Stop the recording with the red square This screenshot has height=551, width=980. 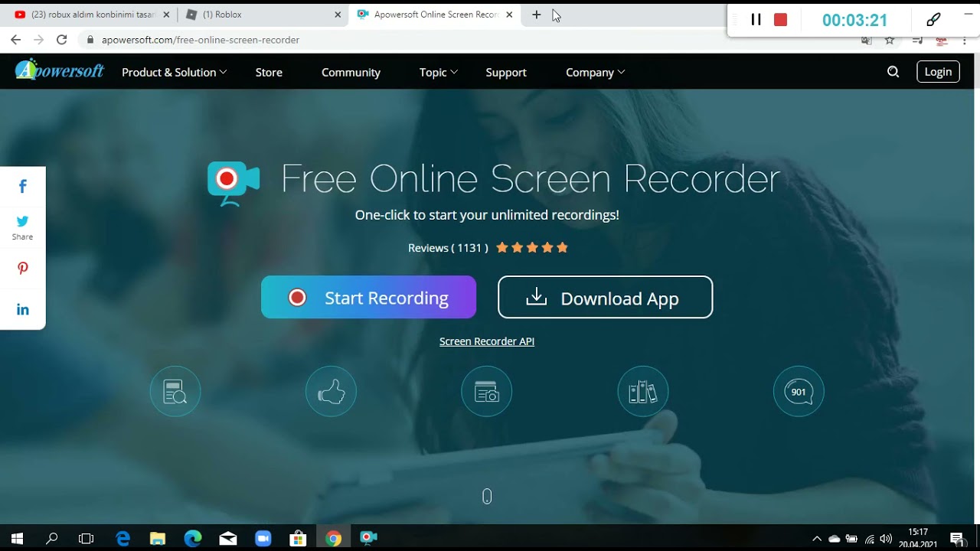(x=780, y=20)
